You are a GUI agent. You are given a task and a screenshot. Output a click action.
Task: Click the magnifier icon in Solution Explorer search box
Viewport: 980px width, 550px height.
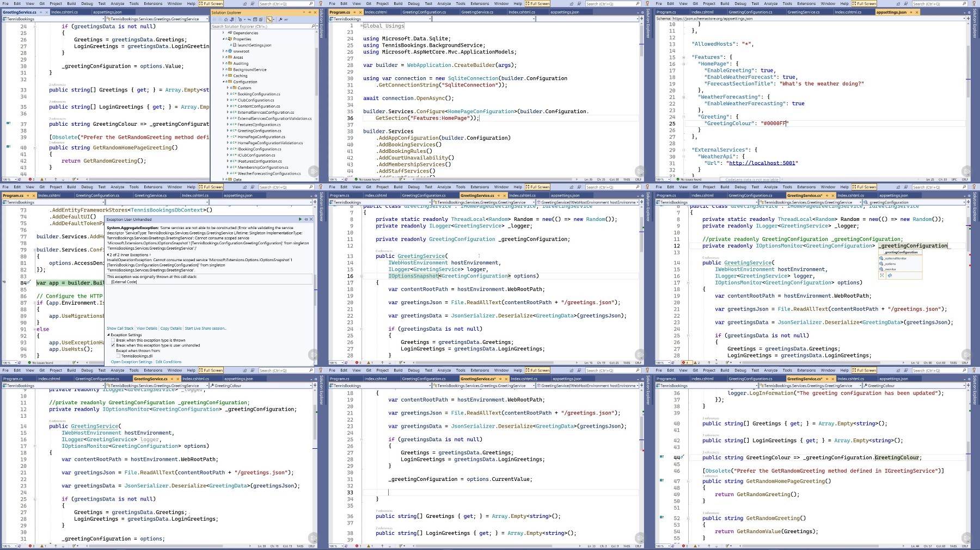[313, 26]
